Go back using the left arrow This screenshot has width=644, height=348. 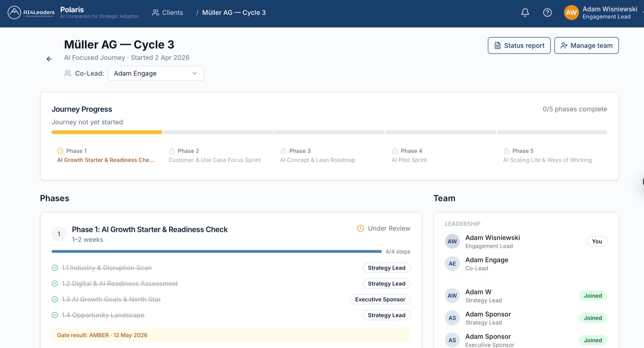[x=49, y=59]
